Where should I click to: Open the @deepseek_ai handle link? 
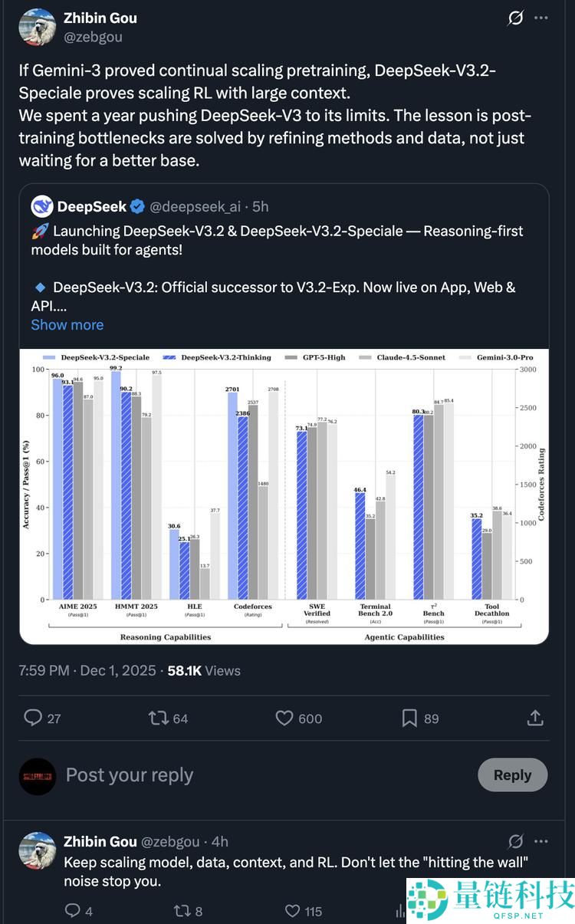[195, 206]
